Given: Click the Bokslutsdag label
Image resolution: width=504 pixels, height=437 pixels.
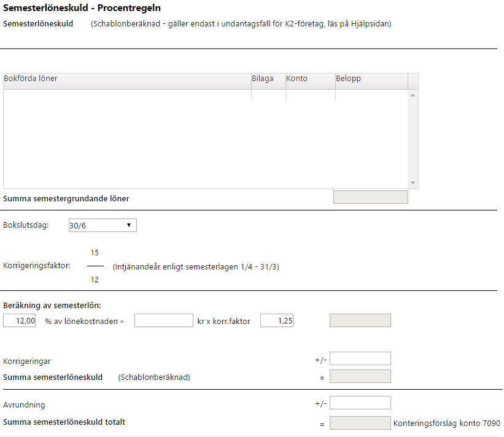Looking at the screenshot, I should point(26,225).
